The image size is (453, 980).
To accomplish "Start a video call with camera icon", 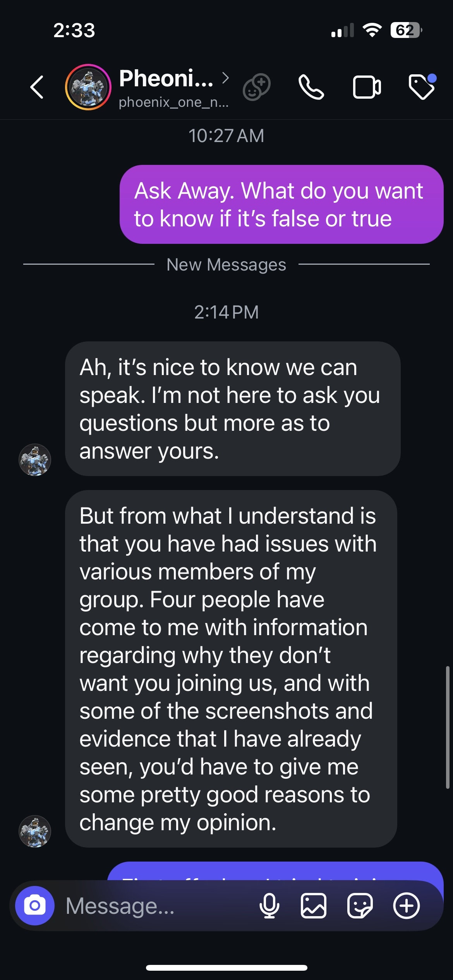I will [x=367, y=87].
